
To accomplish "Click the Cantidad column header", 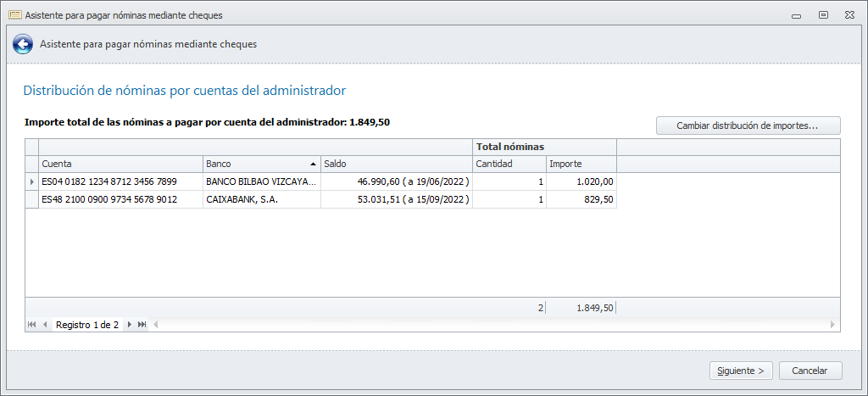I will click(x=509, y=164).
